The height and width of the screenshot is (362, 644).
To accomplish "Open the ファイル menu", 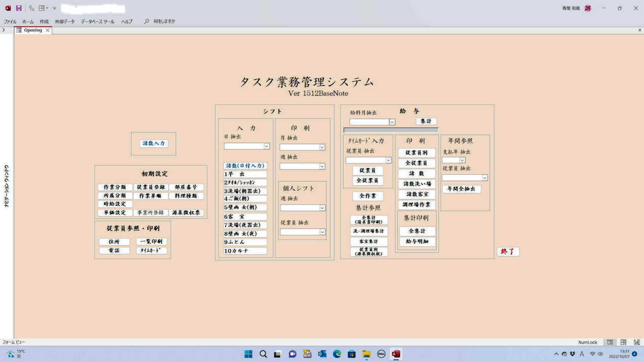I will pyautogui.click(x=10, y=22).
